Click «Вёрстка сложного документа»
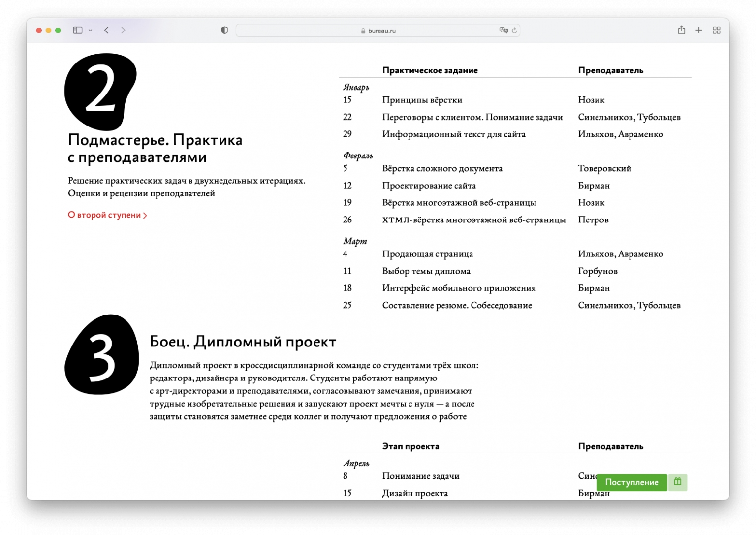This screenshot has width=756, height=535. [x=442, y=169]
